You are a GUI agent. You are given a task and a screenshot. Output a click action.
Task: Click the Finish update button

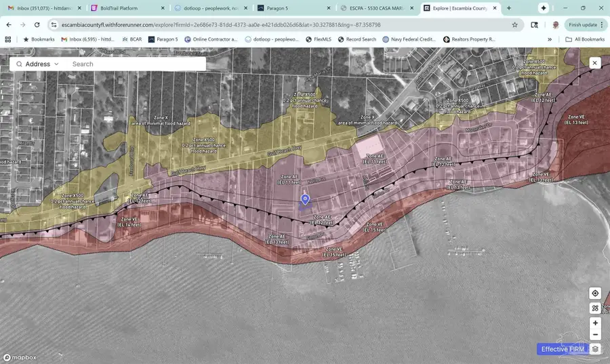pyautogui.click(x=582, y=24)
